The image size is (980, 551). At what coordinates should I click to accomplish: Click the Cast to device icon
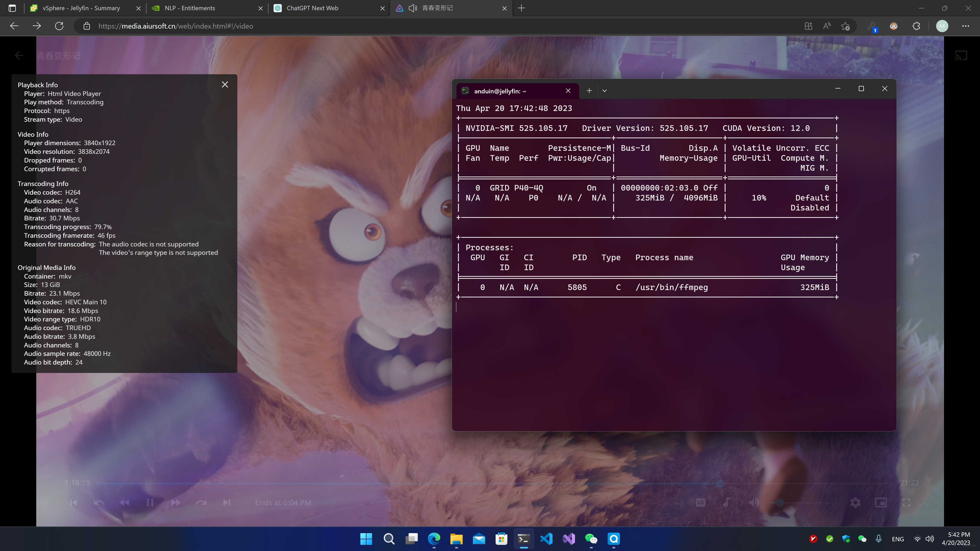click(961, 56)
